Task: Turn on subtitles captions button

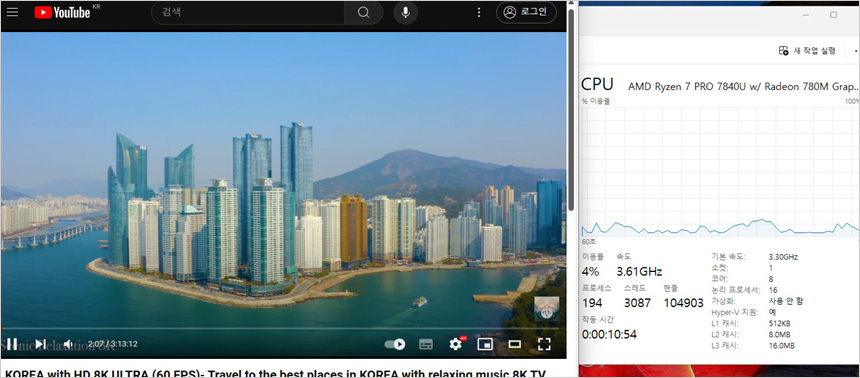Action: click(426, 344)
